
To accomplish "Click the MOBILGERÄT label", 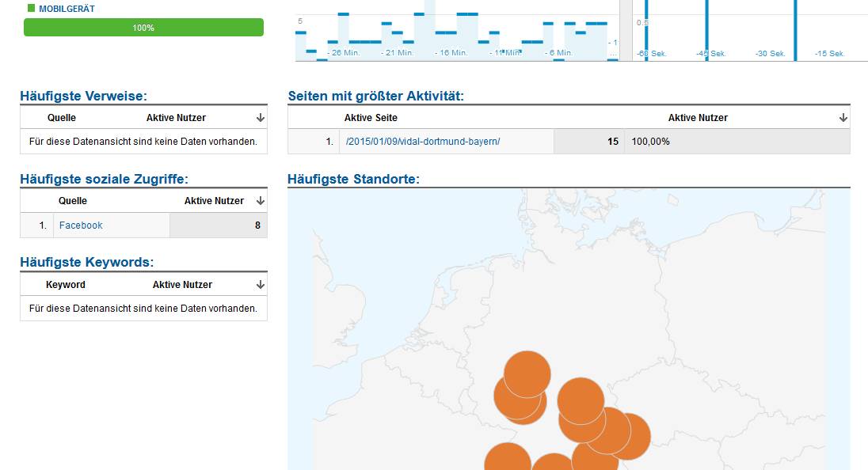I will [67, 9].
